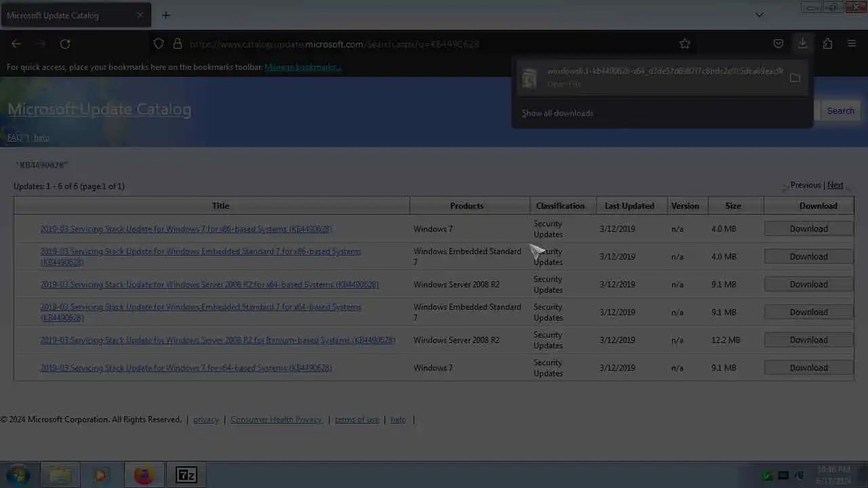Viewport: 868px width, 488px height.
Task: Open the taskbar clock showing the date
Action: tap(833, 475)
